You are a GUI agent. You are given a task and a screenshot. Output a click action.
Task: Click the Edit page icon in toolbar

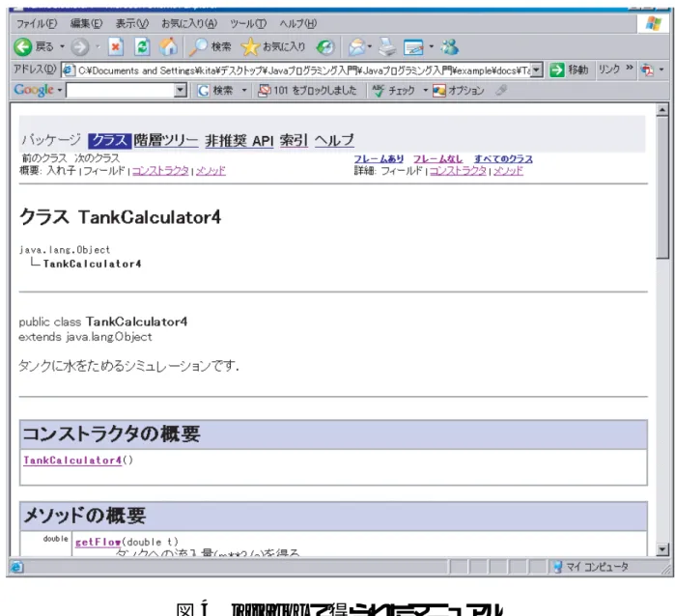point(413,47)
